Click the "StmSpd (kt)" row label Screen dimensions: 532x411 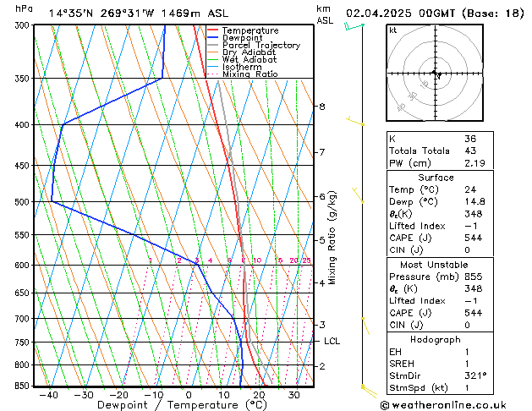pos(419,388)
